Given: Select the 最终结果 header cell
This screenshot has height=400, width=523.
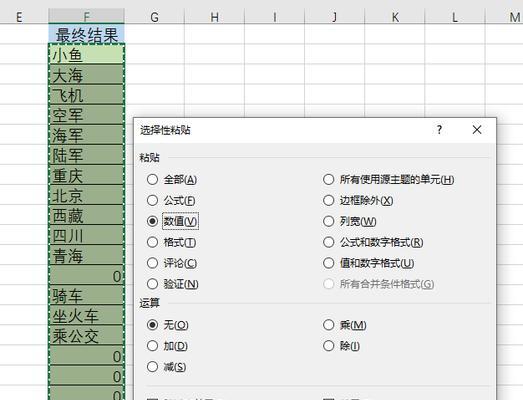Looking at the screenshot, I should pos(87,34).
